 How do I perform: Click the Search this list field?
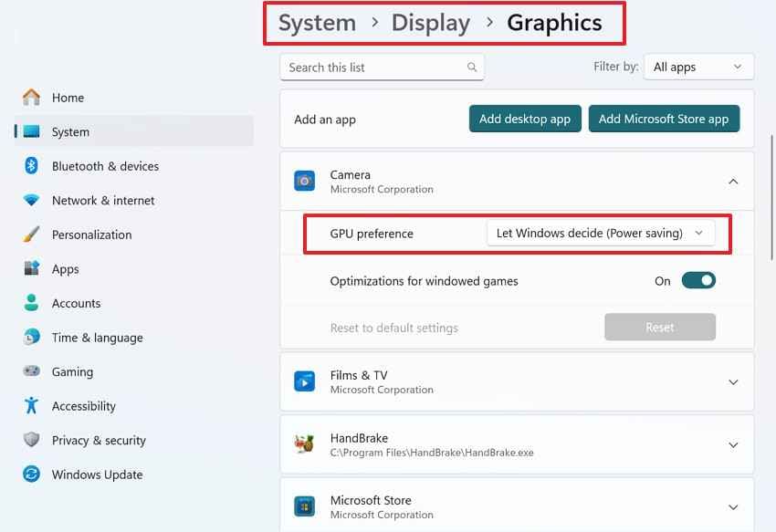coord(382,67)
